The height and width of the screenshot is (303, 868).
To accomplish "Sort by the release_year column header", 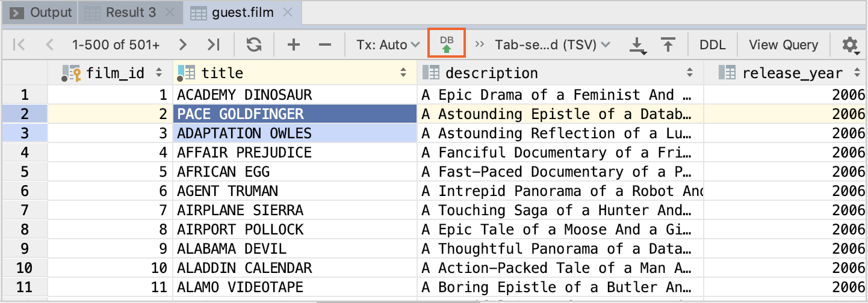I will click(792, 73).
